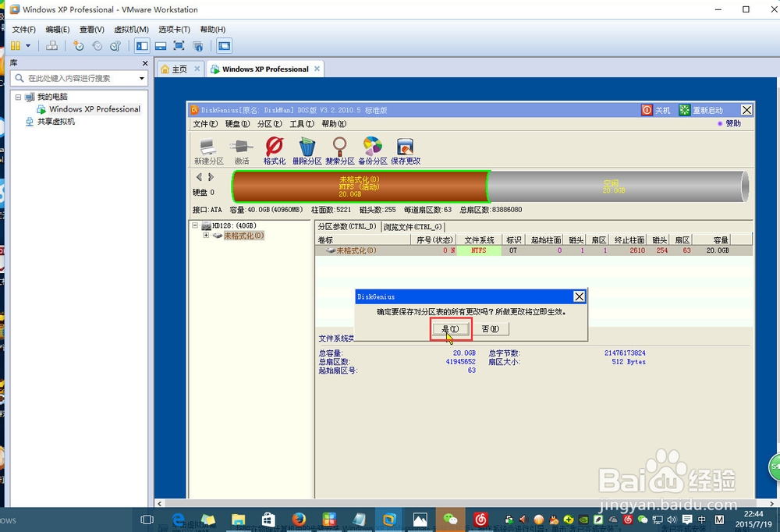Select the 新建分区 (New Partition) tool
The width and height of the screenshot is (780, 532).
[207, 148]
